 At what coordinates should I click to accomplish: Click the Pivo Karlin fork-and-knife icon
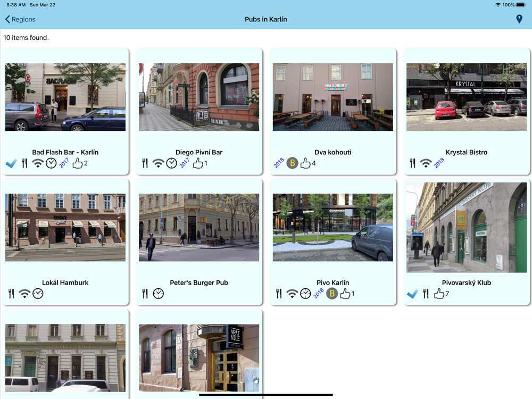tap(279, 294)
